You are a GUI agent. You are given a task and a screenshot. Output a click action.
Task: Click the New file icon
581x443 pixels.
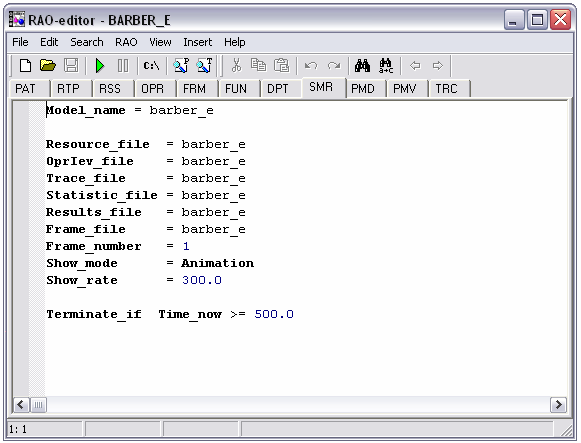pyautogui.click(x=25, y=66)
